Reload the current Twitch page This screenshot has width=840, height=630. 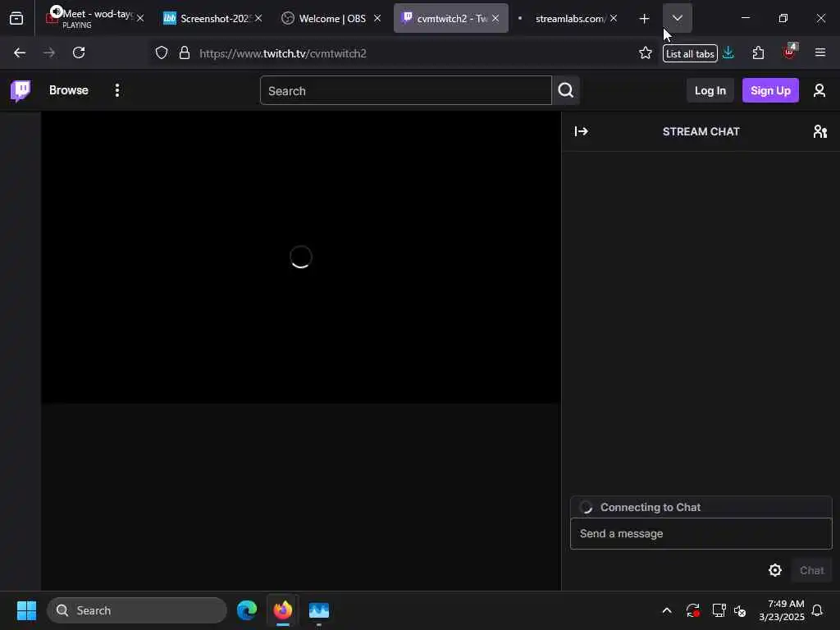point(79,53)
